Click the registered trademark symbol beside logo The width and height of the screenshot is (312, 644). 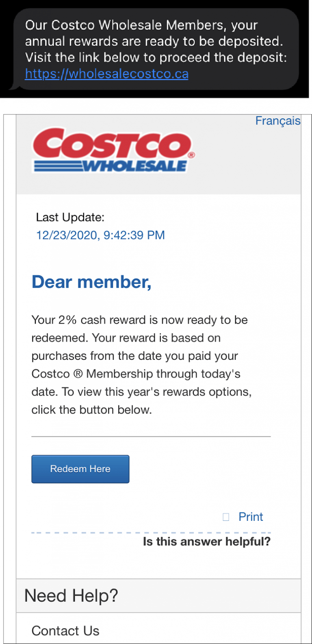click(x=191, y=155)
